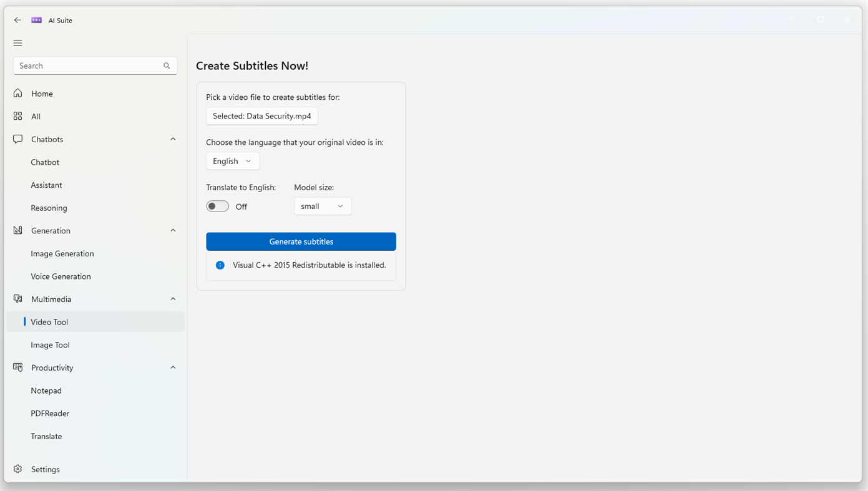Click the AI Suite logo in the title bar
Image resolution: width=868 pixels, height=491 pixels.
37,19
